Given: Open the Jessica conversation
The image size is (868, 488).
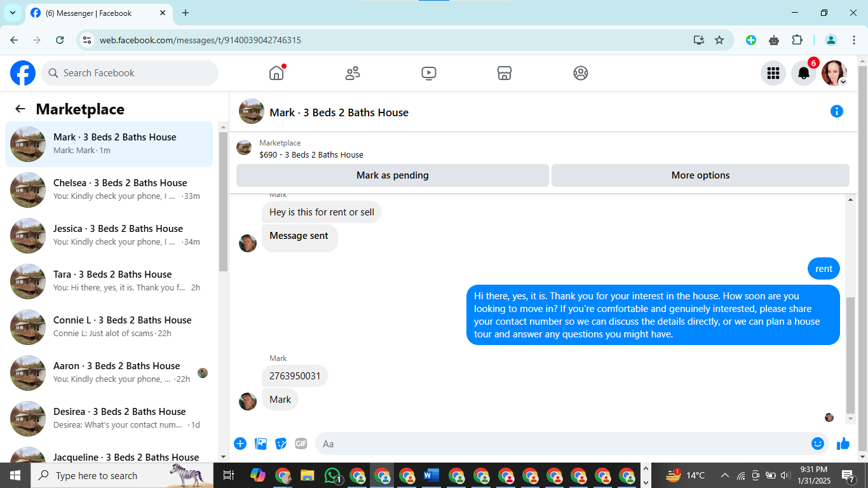Looking at the screenshot, I should [x=109, y=236].
